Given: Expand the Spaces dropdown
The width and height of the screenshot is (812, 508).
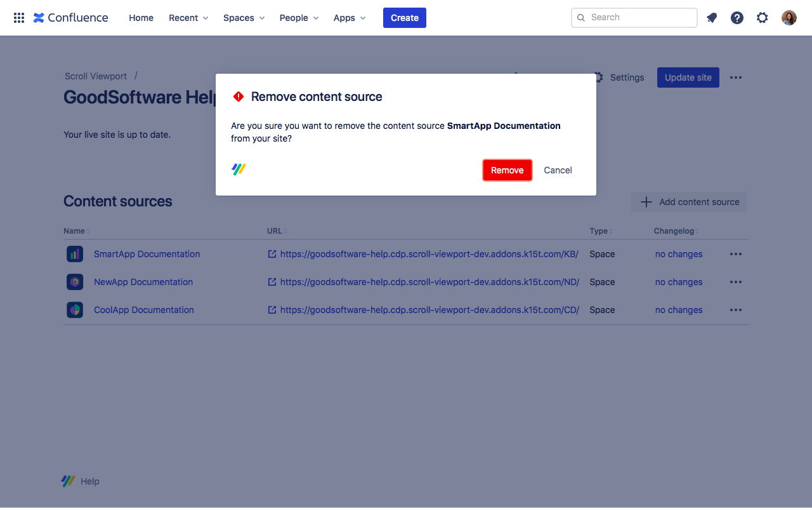Looking at the screenshot, I should (244, 18).
